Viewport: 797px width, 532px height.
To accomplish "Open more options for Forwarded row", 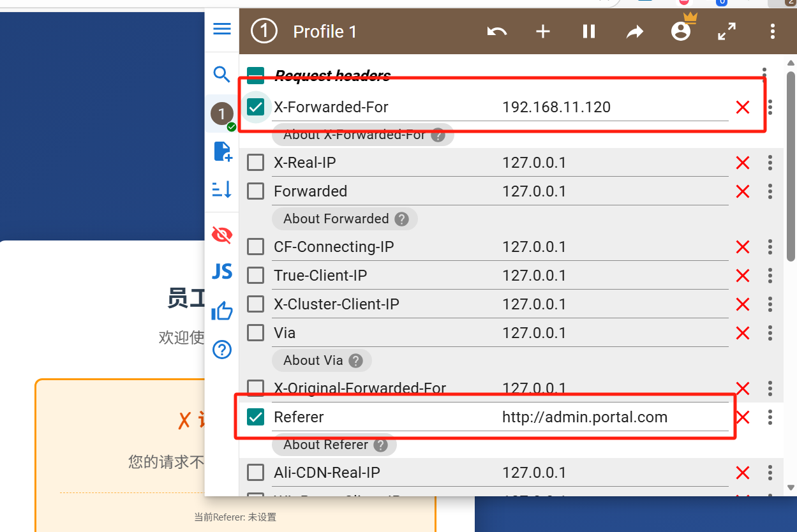I will tap(770, 191).
